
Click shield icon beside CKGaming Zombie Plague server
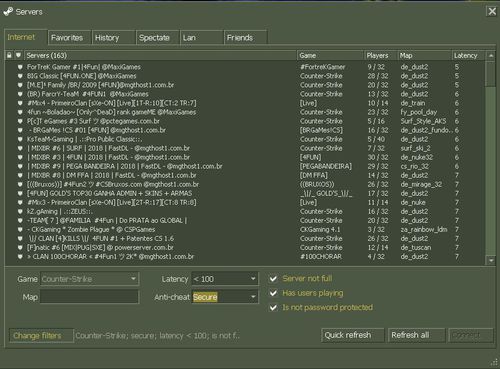point(20,229)
